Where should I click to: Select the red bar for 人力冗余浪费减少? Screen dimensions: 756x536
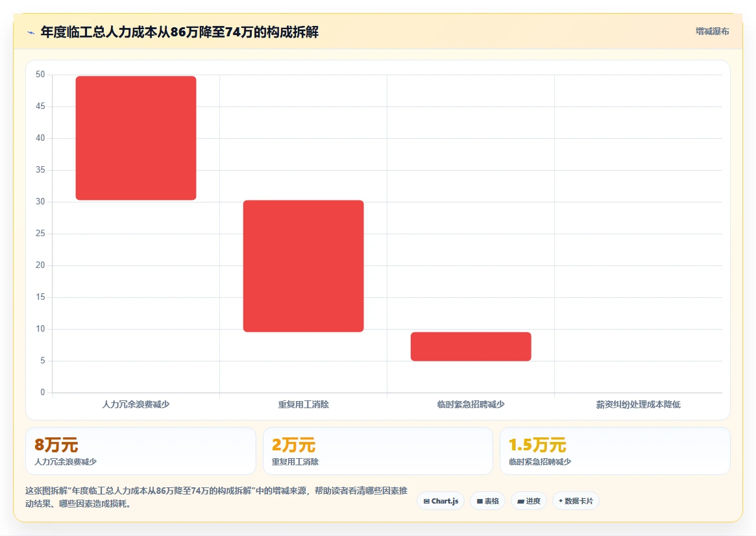pos(136,138)
